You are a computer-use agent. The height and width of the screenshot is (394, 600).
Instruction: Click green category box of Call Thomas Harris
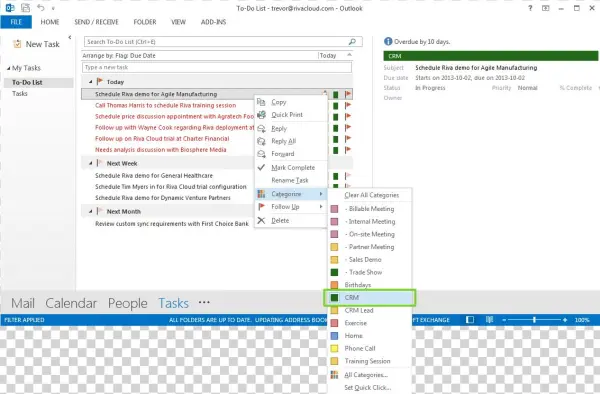[x=336, y=106]
